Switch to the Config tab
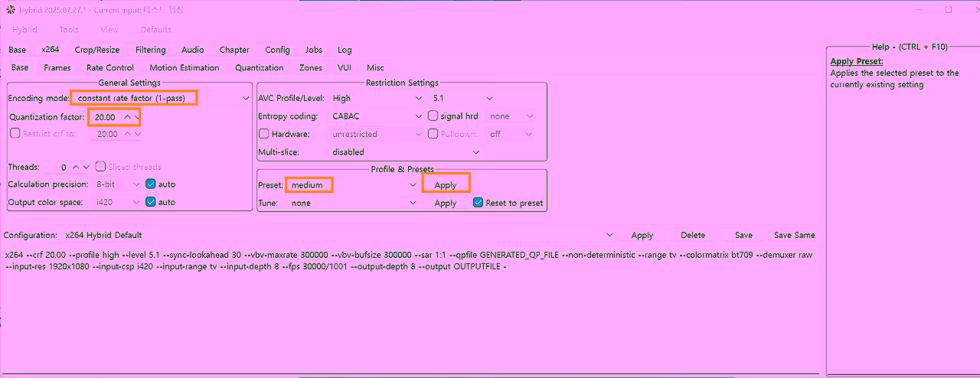Screen dimensions: 980x378 (277, 50)
